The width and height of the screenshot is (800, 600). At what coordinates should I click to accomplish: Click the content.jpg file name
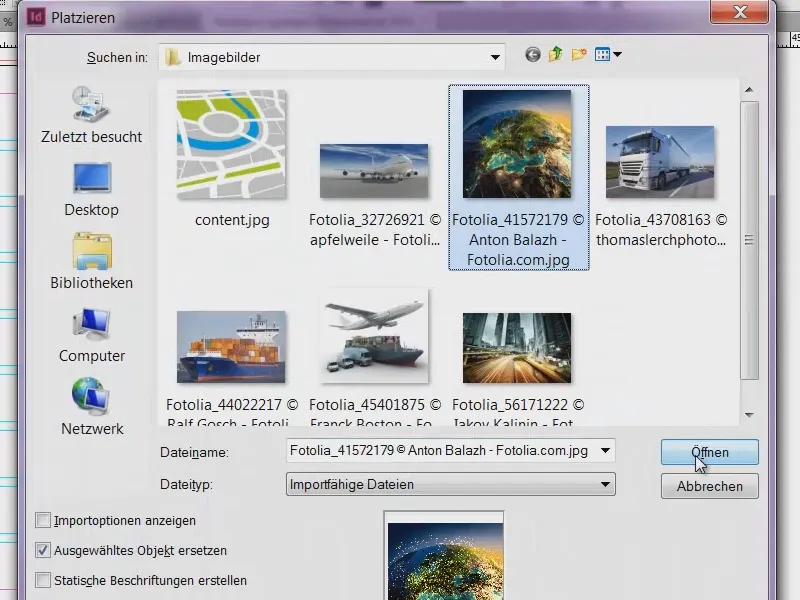232,220
